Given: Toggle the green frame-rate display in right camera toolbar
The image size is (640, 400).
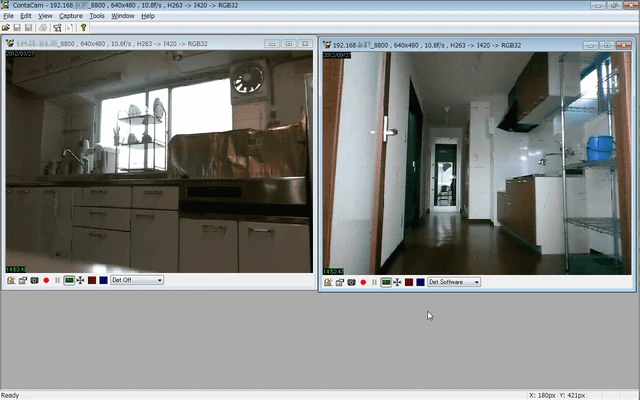Looking at the screenshot, I should (385, 282).
